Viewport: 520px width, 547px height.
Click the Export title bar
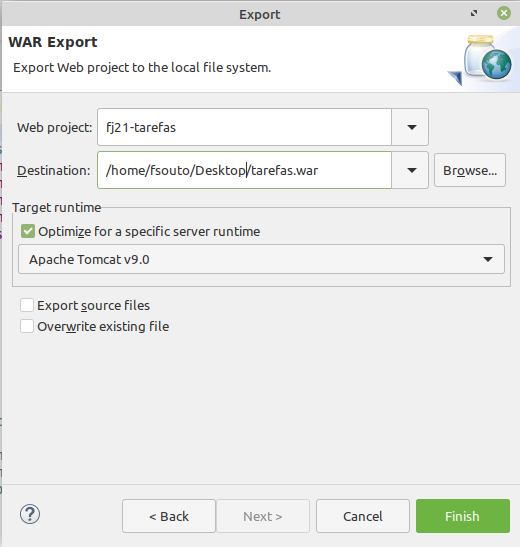(x=259, y=14)
